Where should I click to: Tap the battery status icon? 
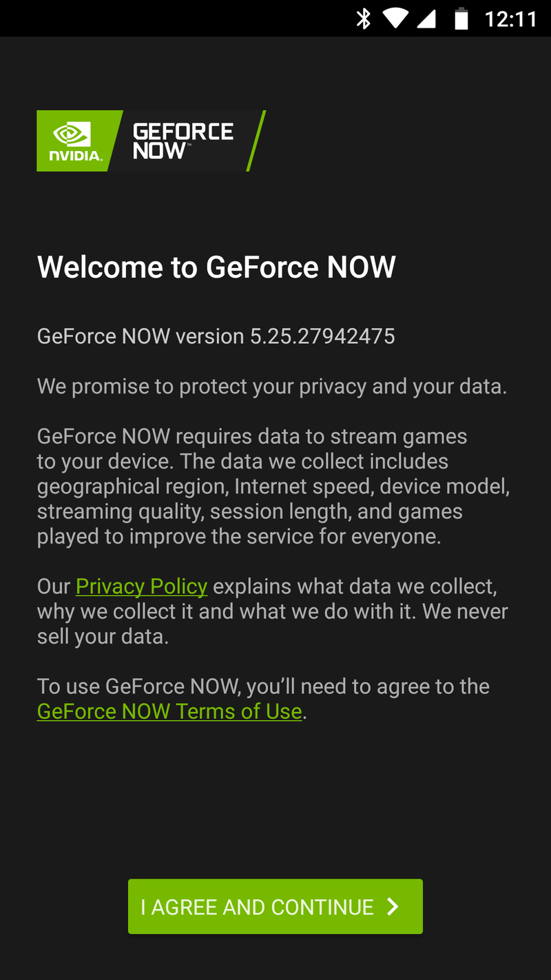point(461,19)
